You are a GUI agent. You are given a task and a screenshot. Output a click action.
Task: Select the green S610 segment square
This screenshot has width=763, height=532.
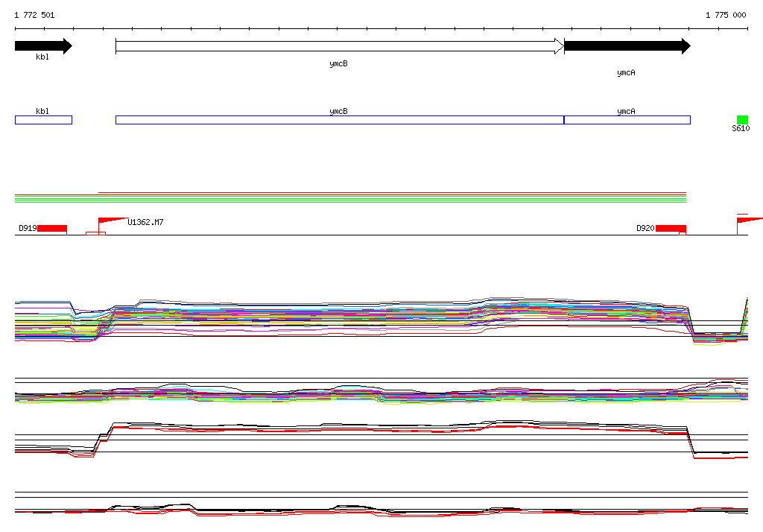[x=742, y=120]
